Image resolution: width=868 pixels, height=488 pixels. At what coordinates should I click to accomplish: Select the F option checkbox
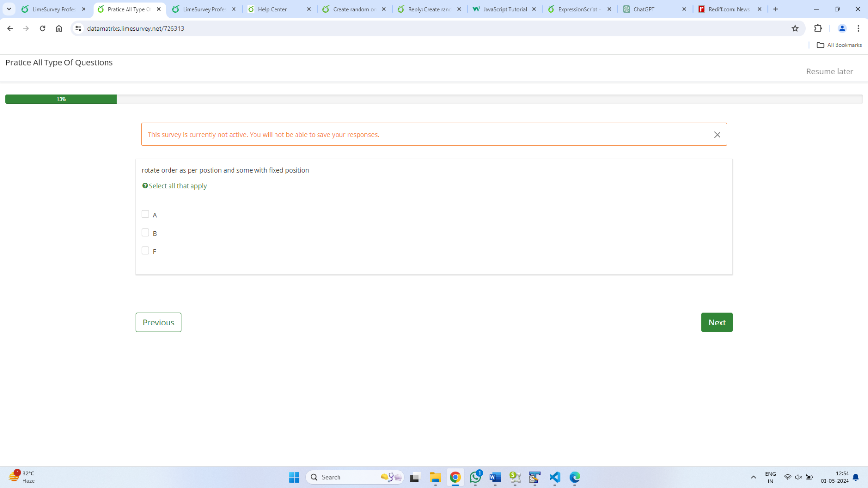coord(145,251)
